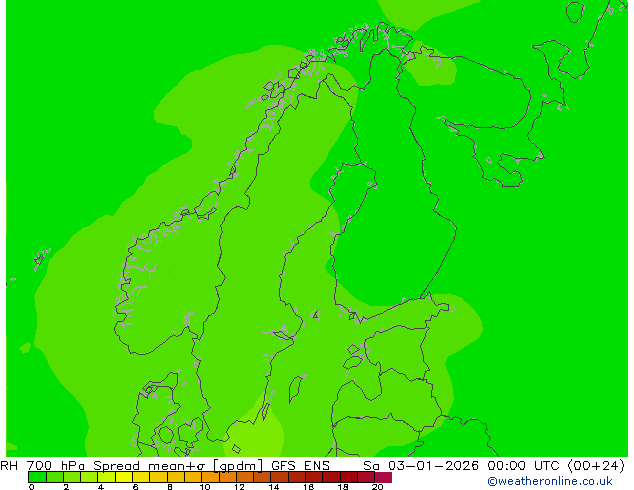Click the '00:00 UTC' time text

(x=524, y=465)
